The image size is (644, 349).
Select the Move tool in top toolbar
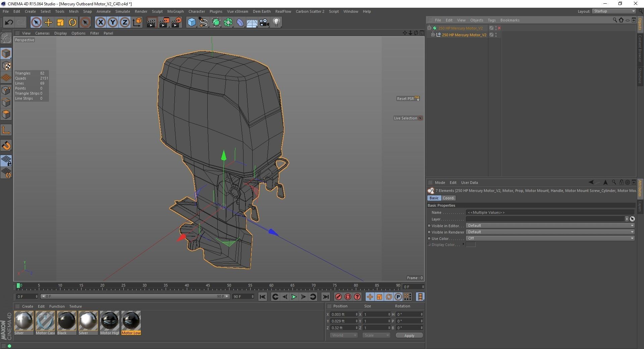[x=48, y=22]
